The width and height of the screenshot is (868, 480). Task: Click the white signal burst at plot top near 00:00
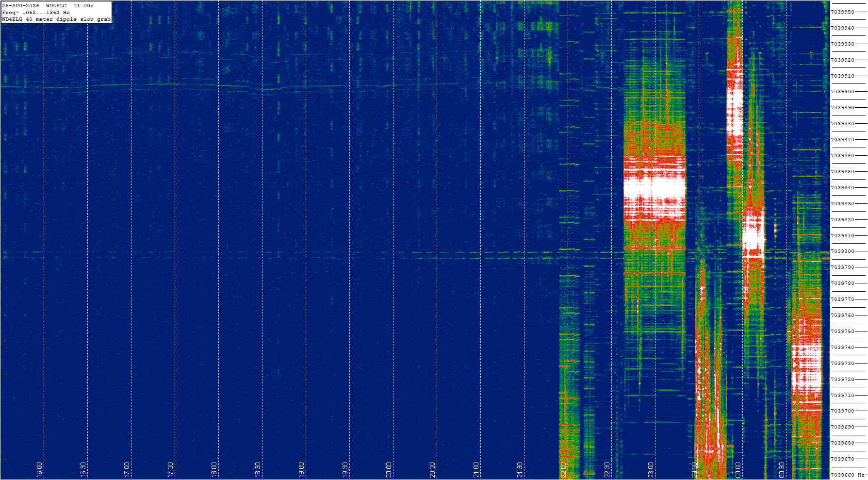point(735,97)
